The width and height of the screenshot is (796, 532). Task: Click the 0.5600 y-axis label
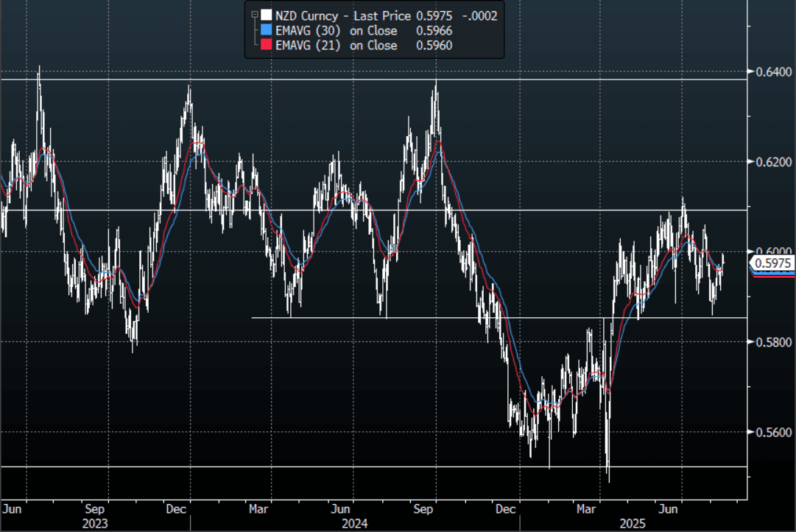772,433
